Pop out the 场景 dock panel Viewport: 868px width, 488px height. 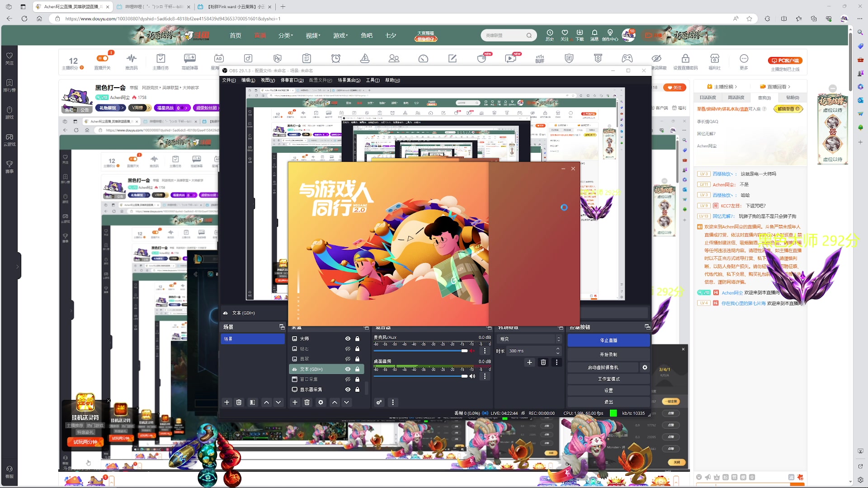[282, 327]
